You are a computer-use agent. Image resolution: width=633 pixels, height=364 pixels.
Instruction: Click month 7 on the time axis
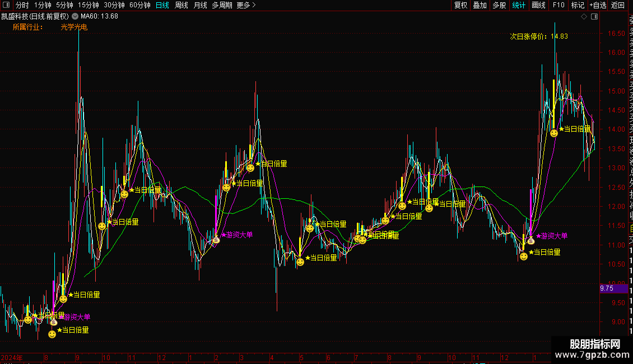tap(356, 357)
